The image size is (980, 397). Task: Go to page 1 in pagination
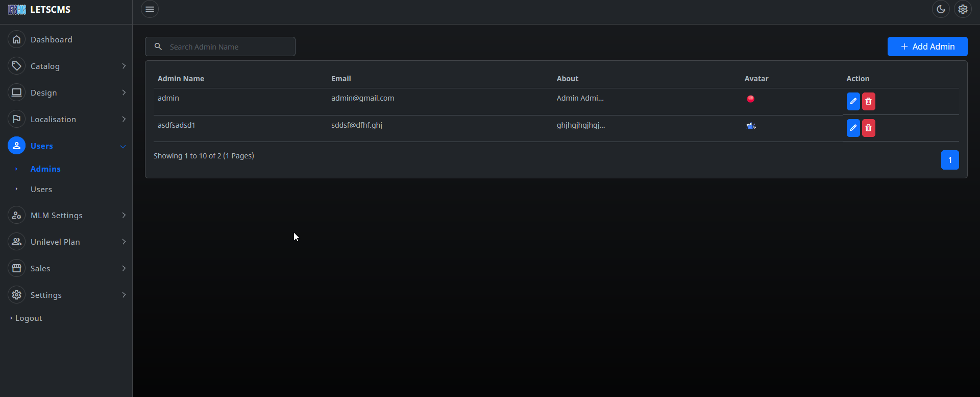[949, 160]
